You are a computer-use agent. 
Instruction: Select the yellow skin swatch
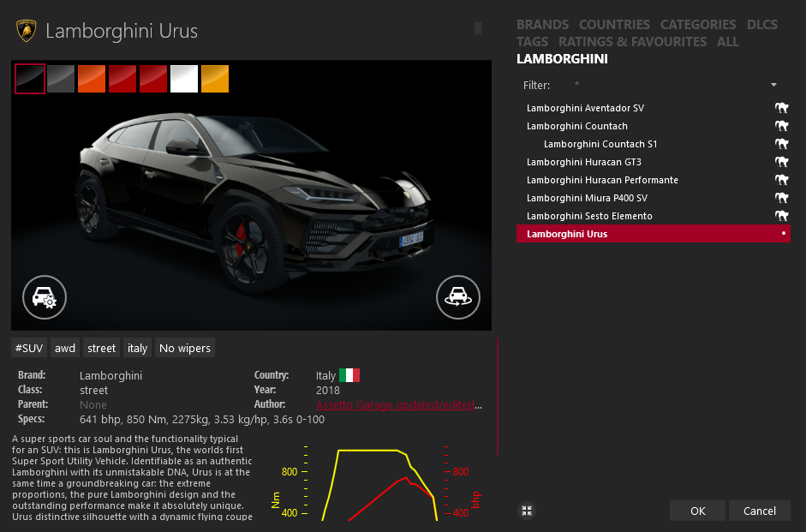point(215,79)
